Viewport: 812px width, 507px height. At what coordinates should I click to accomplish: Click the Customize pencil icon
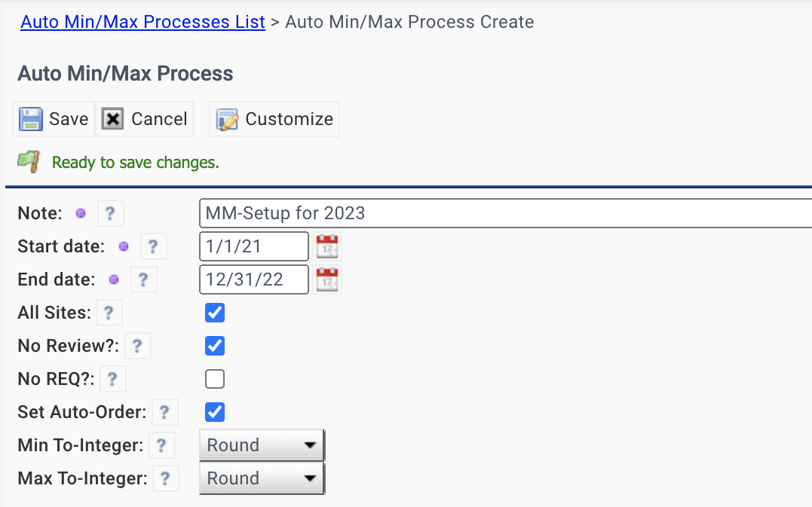[x=227, y=120]
